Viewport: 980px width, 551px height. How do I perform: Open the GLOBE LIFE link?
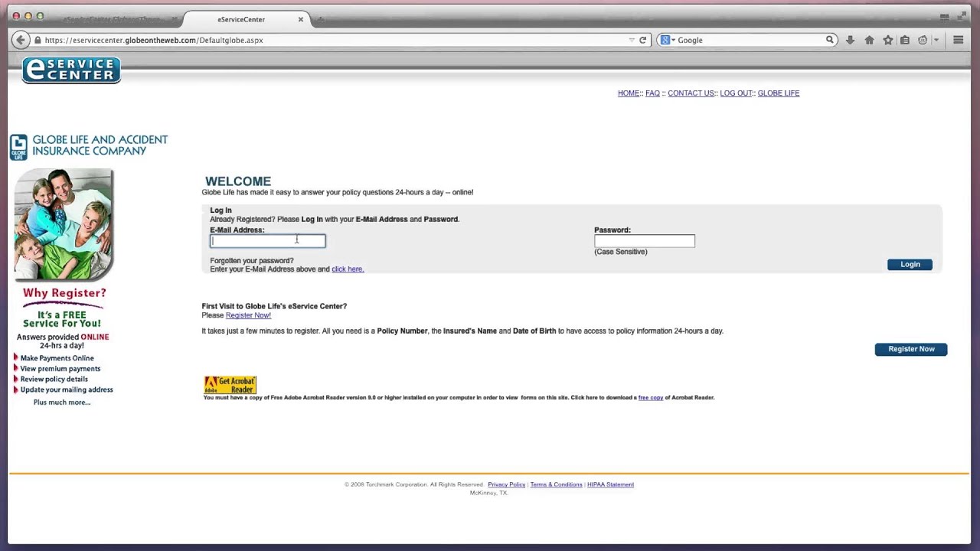779,93
